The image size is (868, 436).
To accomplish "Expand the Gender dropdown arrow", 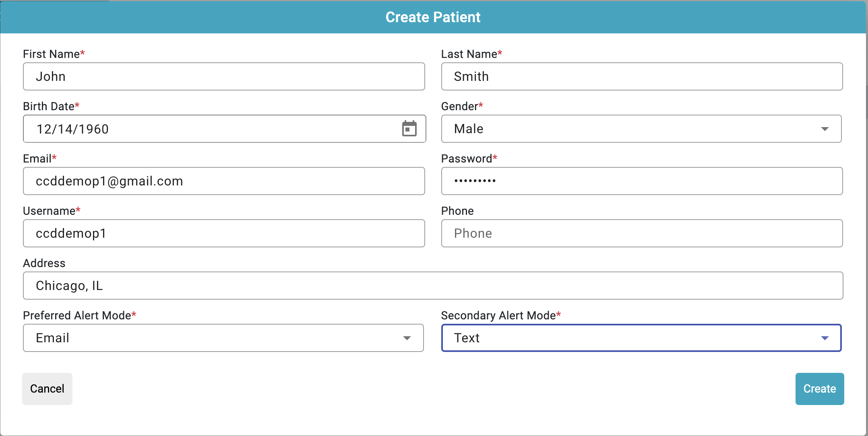I will 825,129.
